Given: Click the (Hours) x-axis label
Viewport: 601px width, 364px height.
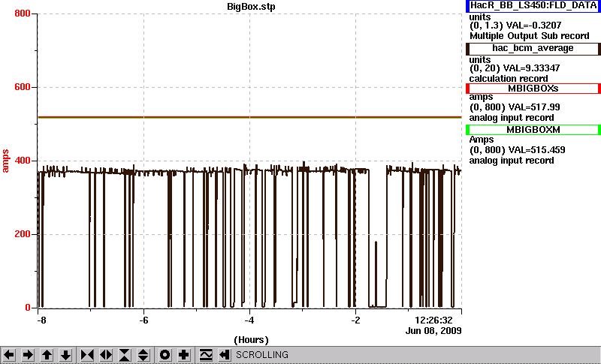Looking at the screenshot, I should [251, 340].
